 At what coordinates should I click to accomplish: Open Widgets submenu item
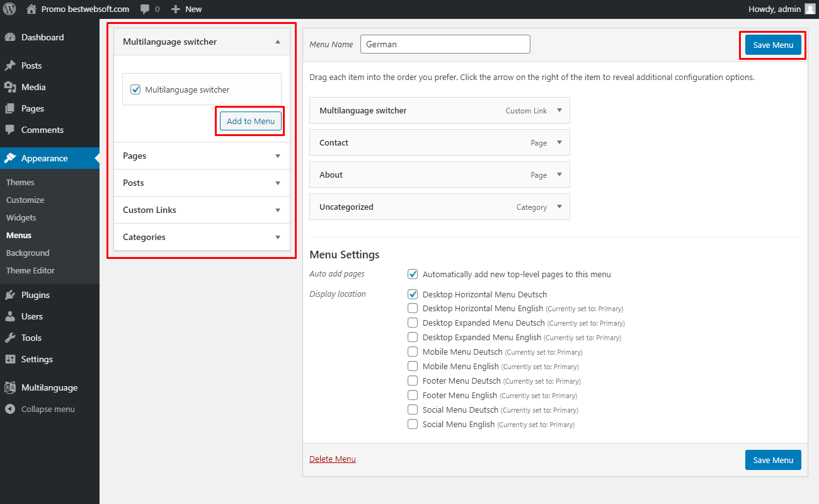click(21, 217)
